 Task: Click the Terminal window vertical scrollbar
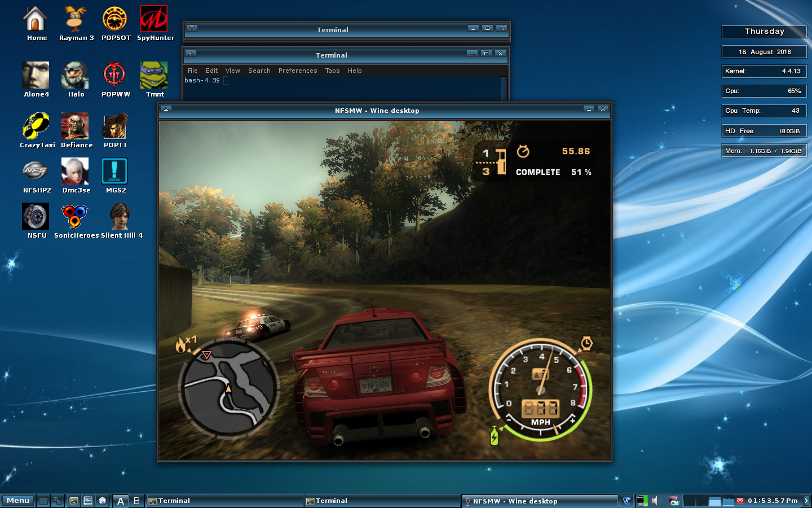[x=504, y=89]
